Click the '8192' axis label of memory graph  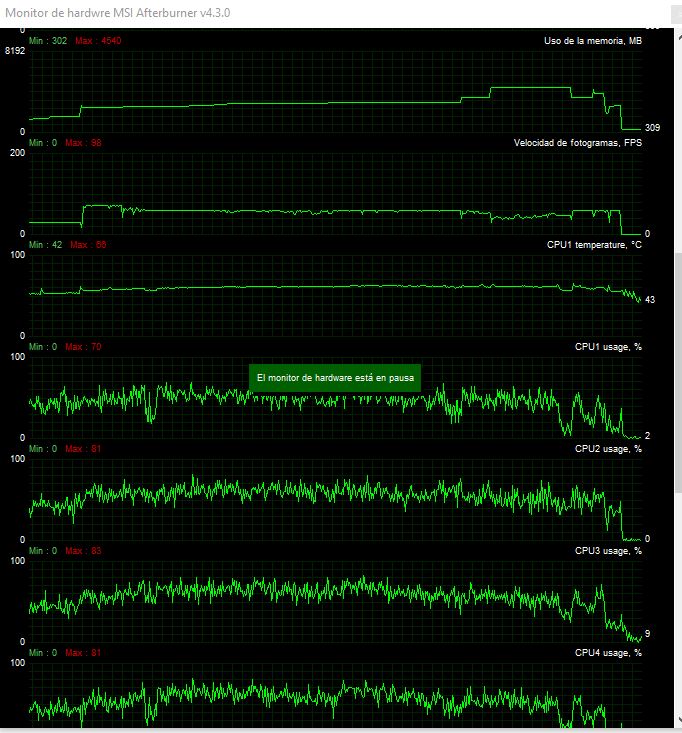(15, 50)
